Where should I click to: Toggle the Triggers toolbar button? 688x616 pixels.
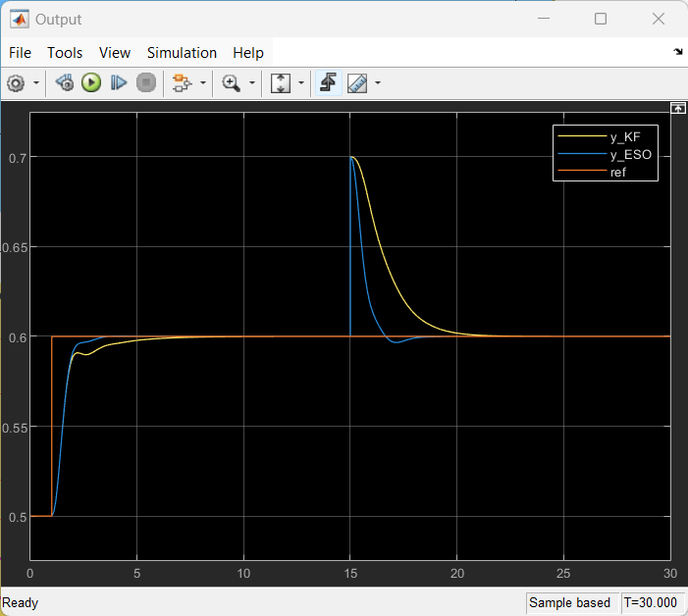(x=327, y=83)
